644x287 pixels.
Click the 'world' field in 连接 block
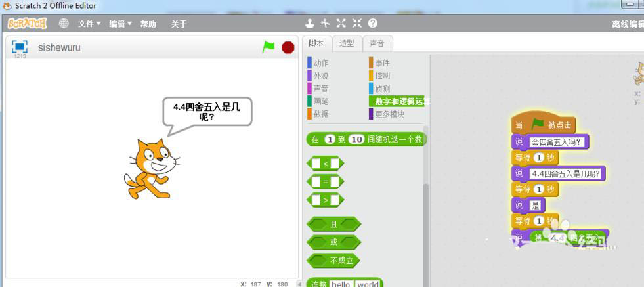click(368, 284)
